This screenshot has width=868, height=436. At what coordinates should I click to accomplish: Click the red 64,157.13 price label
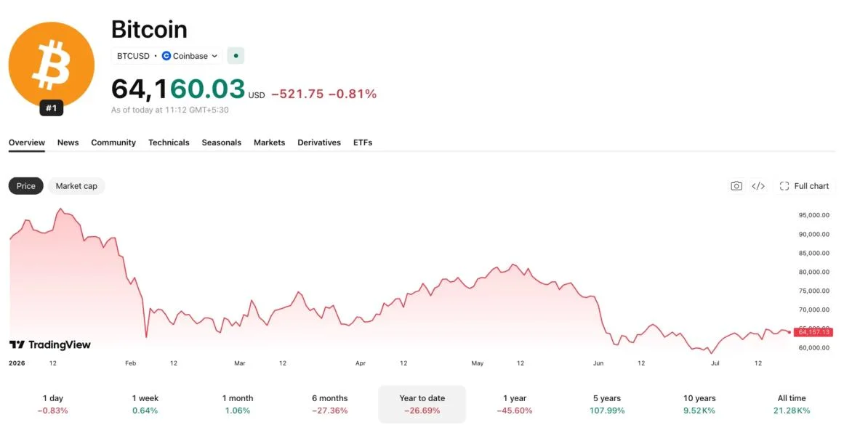pos(813,332)
